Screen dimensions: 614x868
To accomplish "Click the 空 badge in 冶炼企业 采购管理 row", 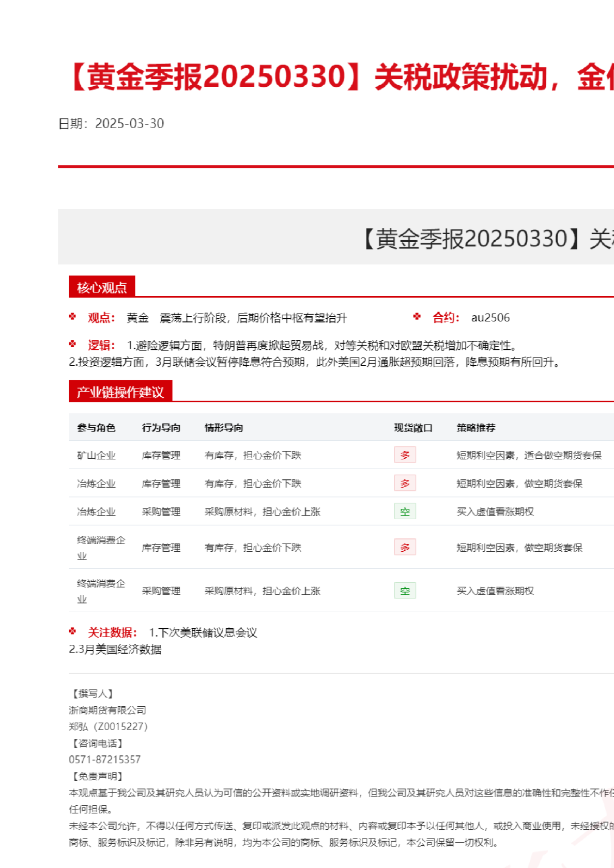I will 405,512.
